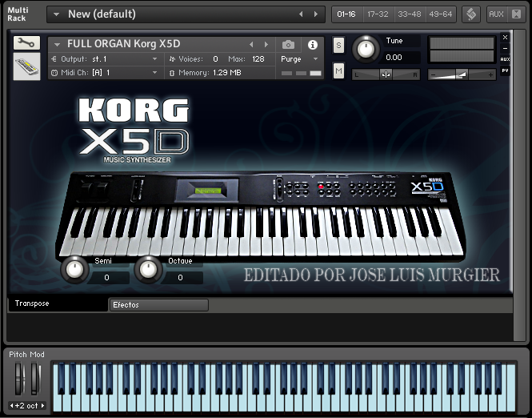Go to previous multi with left arrow beside New (default)
This screenshot has width=532, height=418.
click(301, 14)
